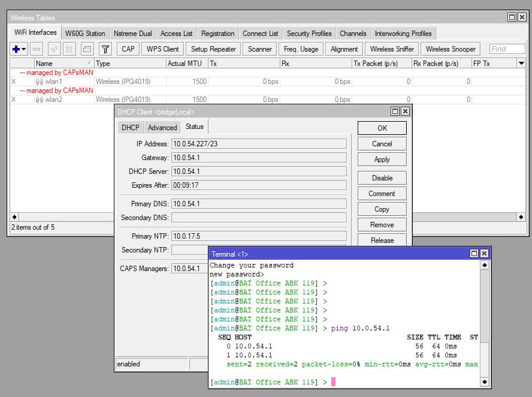Sort by the Name column header

coord(64,64)
